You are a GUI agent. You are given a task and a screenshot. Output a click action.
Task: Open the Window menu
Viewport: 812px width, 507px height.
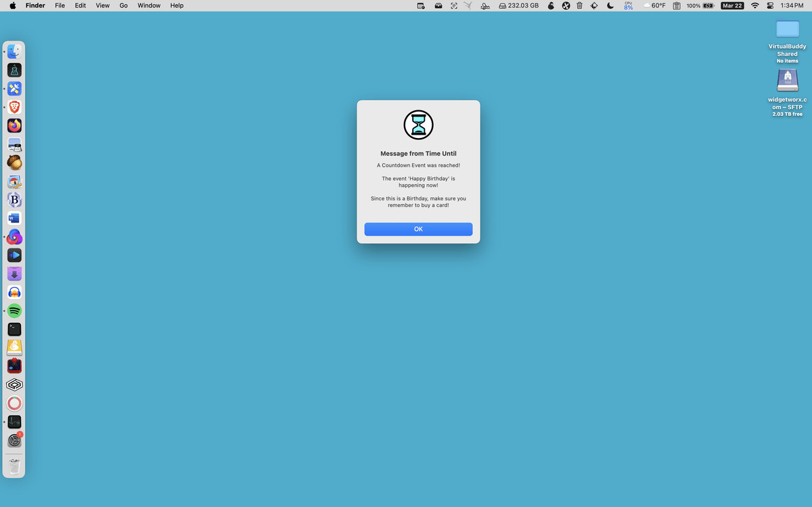click(x=149, y=5)
